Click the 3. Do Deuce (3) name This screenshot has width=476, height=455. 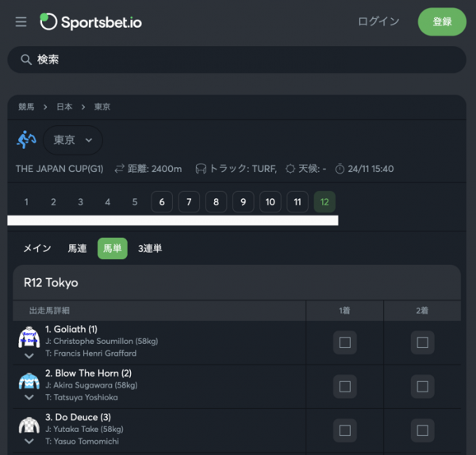point(78,417)
